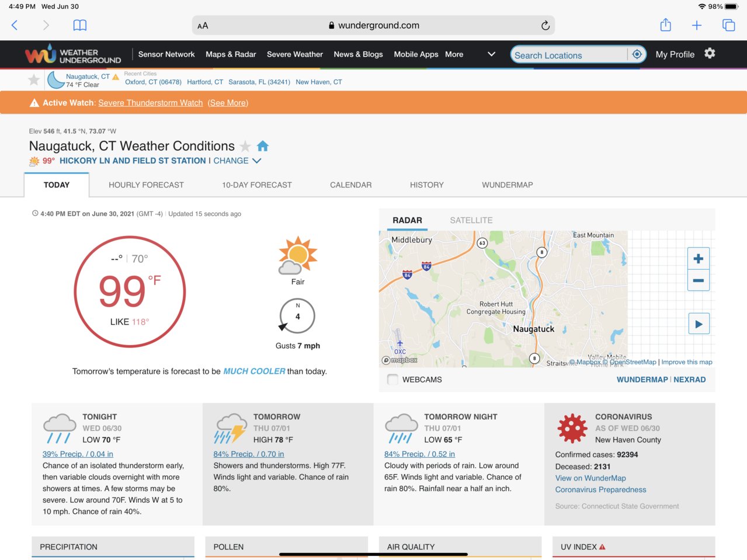Click 39% Precip. / 0.04 in link

click(x=78, y=454)
